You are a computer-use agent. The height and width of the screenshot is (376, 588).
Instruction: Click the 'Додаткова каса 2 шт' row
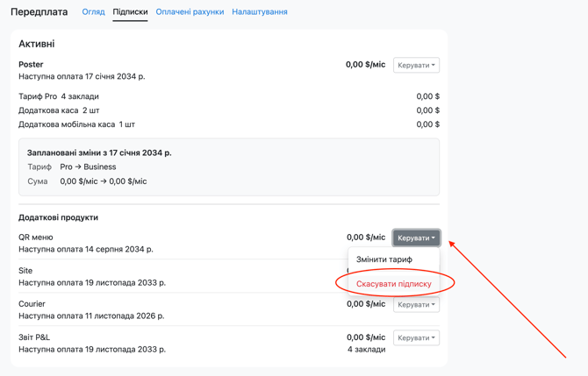point(229,110)
